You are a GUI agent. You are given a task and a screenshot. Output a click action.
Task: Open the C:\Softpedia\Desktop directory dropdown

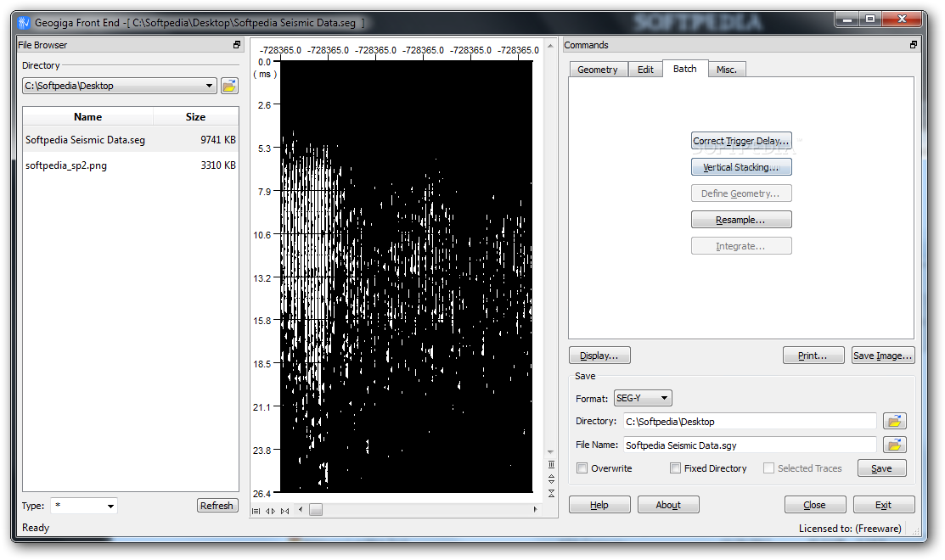tap(120, 86)
